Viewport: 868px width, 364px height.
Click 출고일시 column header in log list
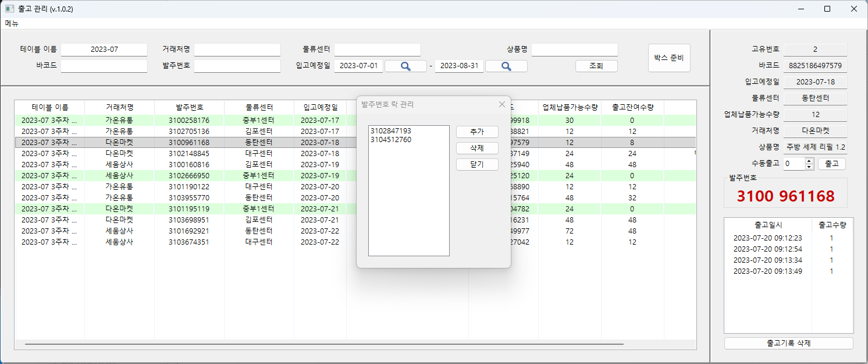pyautogui.click(x=769, y=224)
